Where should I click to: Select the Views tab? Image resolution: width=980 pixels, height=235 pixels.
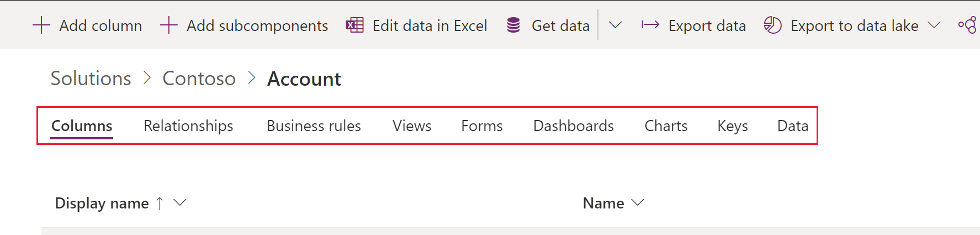click(412, 126)
